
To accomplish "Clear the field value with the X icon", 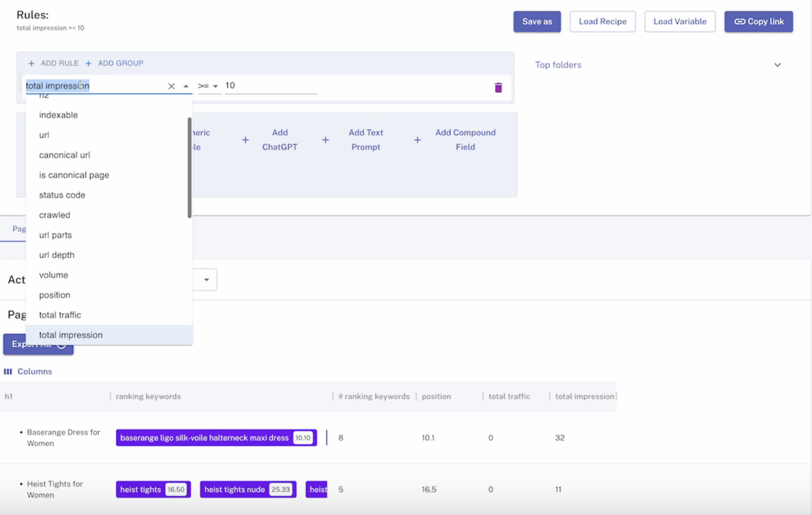I will [172, 86].
